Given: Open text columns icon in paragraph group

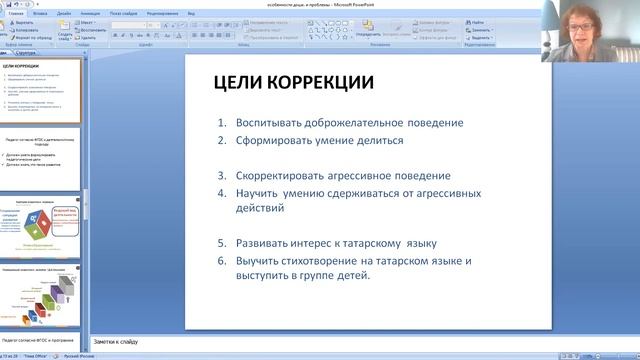Looking at the screenshot, I should [x=228, y=36].
